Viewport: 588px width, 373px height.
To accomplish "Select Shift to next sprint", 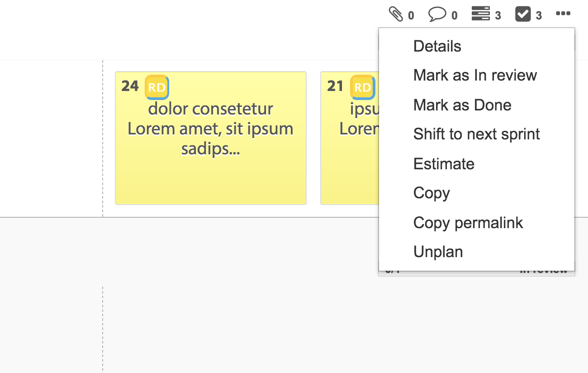I will coord(476,134).
